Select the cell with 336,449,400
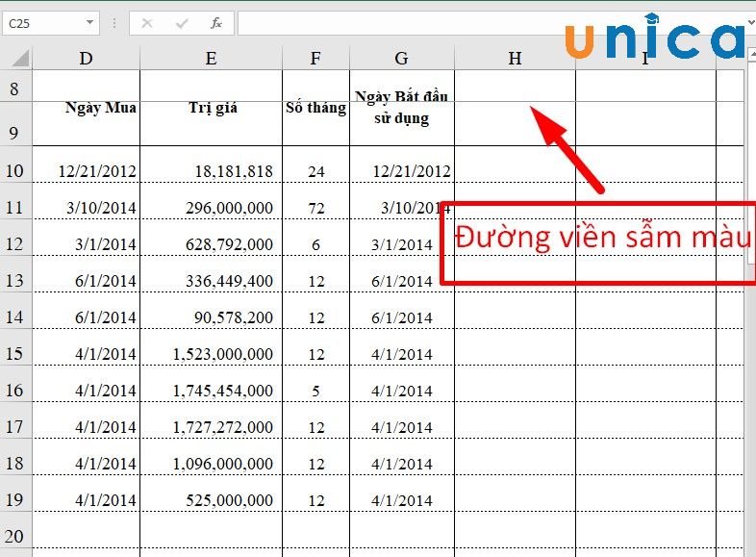The height and width of the screenshot is (557, 756). click(x=212, y=274)
